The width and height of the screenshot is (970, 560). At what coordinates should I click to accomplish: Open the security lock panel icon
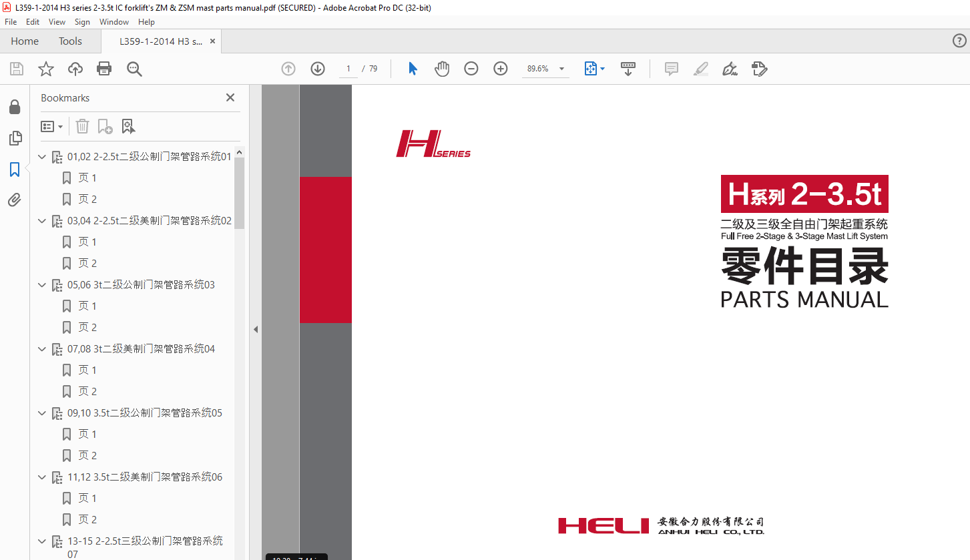pos(15,107)
